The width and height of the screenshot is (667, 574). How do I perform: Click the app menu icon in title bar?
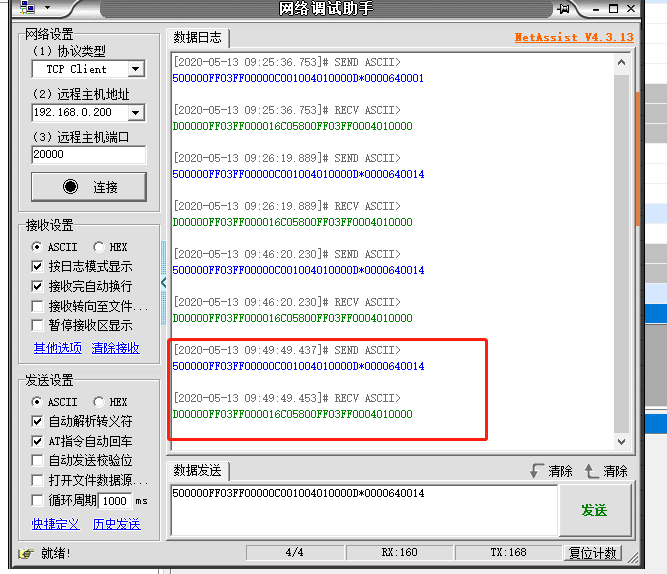pos(25,9)
